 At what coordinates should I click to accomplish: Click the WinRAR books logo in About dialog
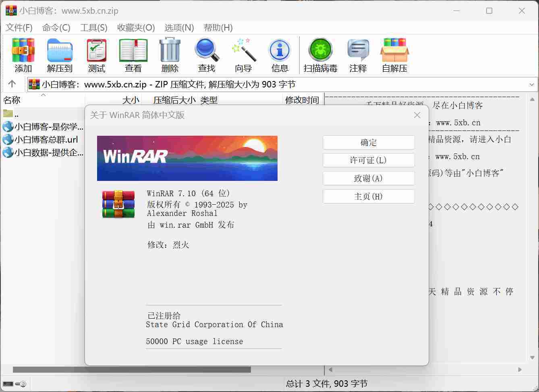click(118, 204)
